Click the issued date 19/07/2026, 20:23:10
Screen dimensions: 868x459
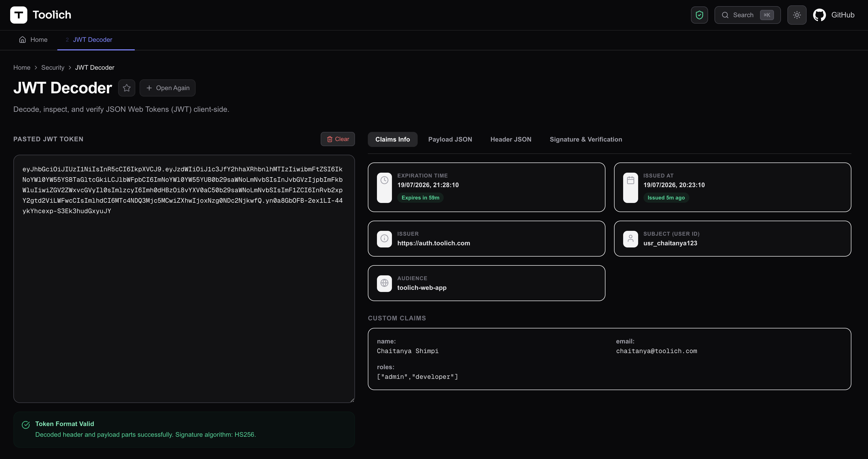674,185
